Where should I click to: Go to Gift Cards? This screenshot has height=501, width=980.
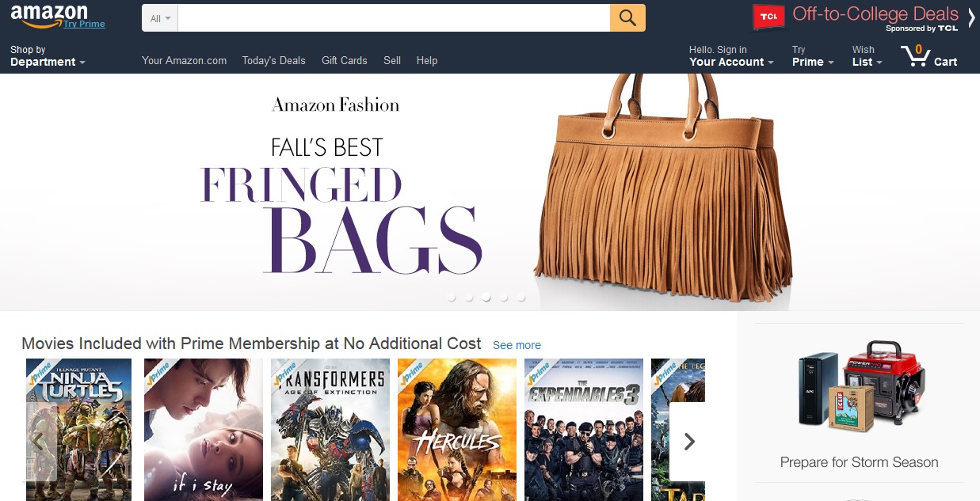click(345, 60)
